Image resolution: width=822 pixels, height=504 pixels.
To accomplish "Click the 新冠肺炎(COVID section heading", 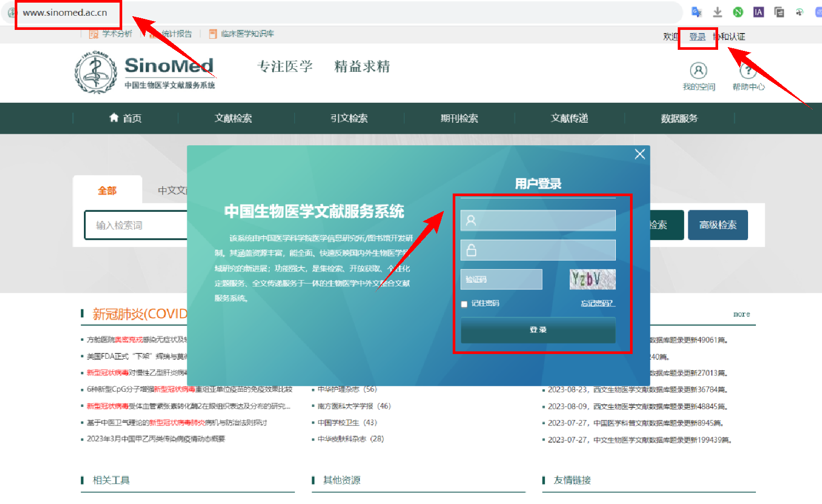I will [140, 314].
